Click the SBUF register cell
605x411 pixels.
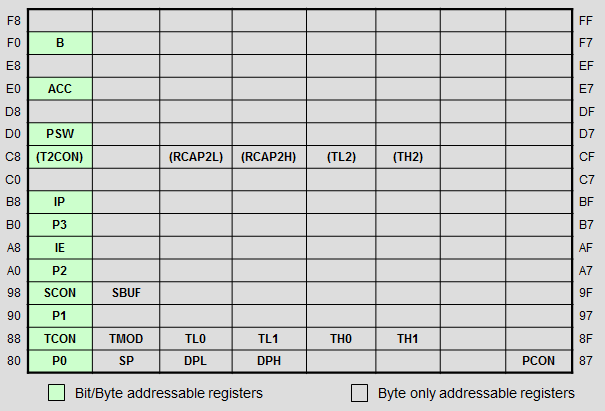coord(126,293)
